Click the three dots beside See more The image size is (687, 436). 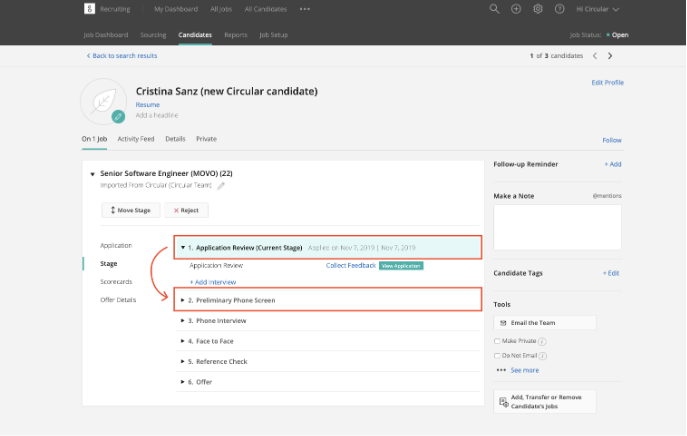click(x=501, y=370)
